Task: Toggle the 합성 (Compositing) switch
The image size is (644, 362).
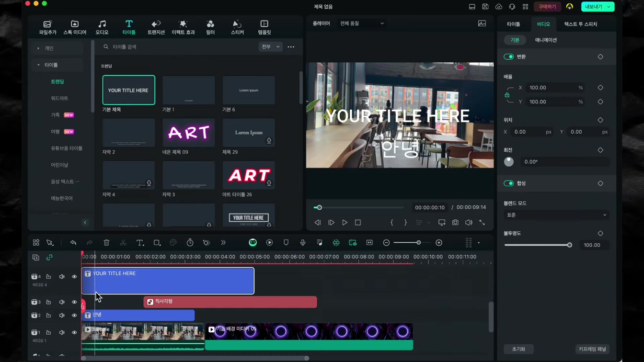Action: click(508, 183)
